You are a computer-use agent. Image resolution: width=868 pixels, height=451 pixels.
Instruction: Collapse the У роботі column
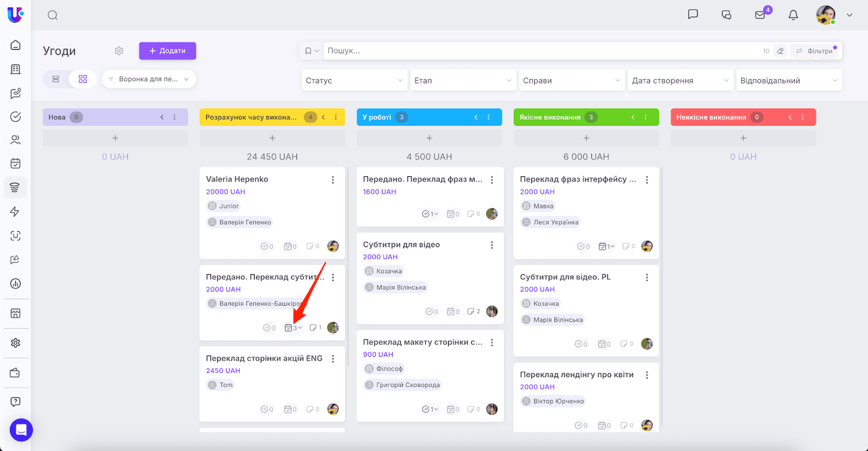pos(476,117)
